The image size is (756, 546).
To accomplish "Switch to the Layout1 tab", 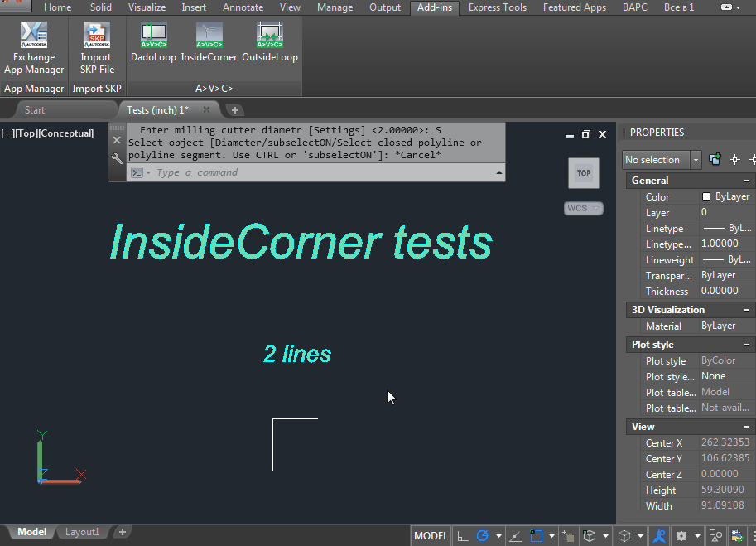I will 82,532.
